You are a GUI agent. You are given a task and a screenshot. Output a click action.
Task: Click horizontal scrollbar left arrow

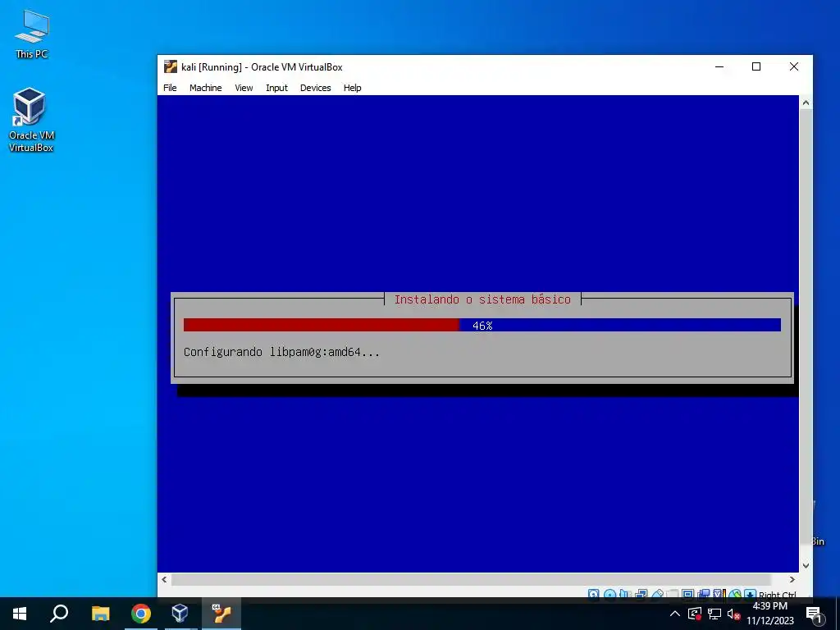pos(164,579)
